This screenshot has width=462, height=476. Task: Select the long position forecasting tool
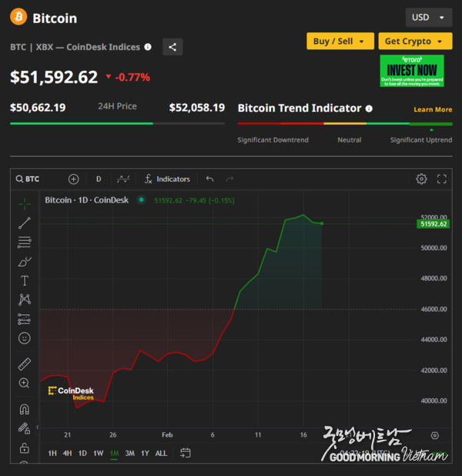(25, 319)
